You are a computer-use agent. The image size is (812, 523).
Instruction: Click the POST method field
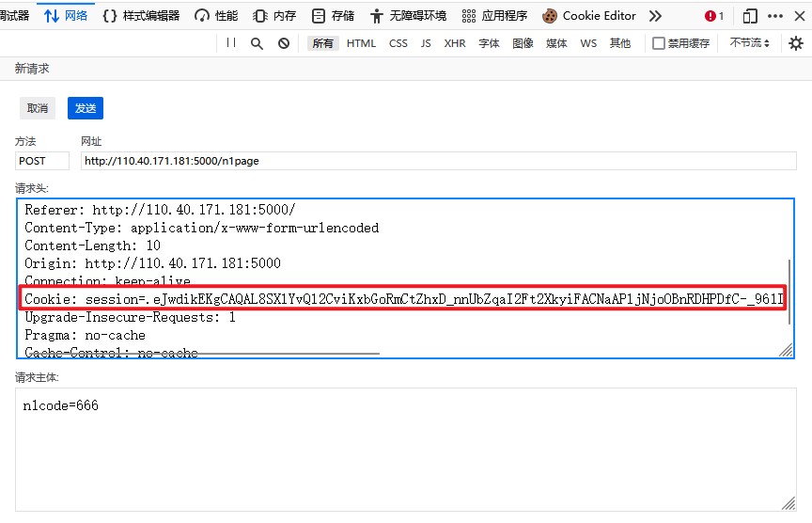(42, 161)
